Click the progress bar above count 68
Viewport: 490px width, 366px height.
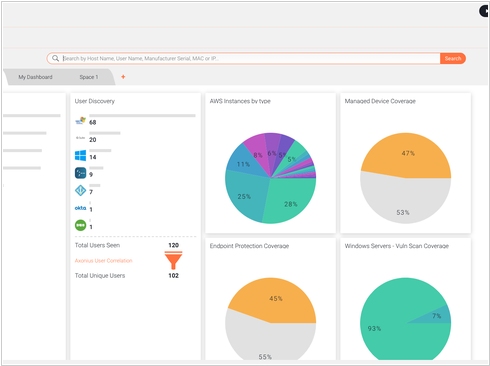point(142,116)
